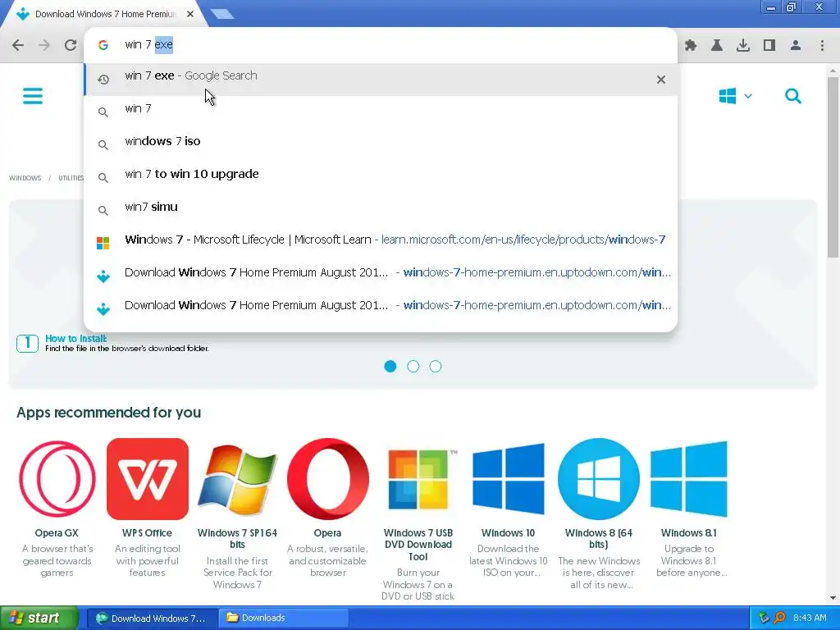Click the Download Windows 7 taskbar button
Image resolution: width=840 pixels, height=630 pixels.
point(152,619)
